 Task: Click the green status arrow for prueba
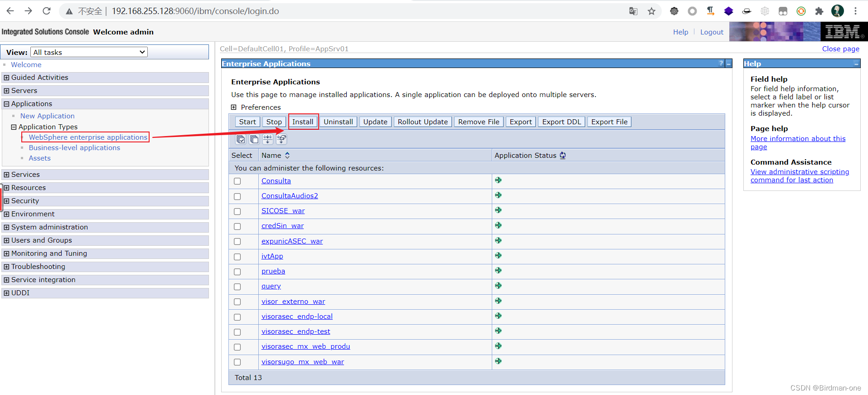point(498,270)
